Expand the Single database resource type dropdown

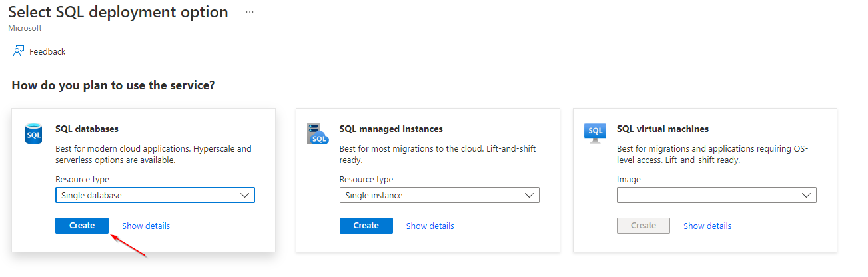click(155, 195)
